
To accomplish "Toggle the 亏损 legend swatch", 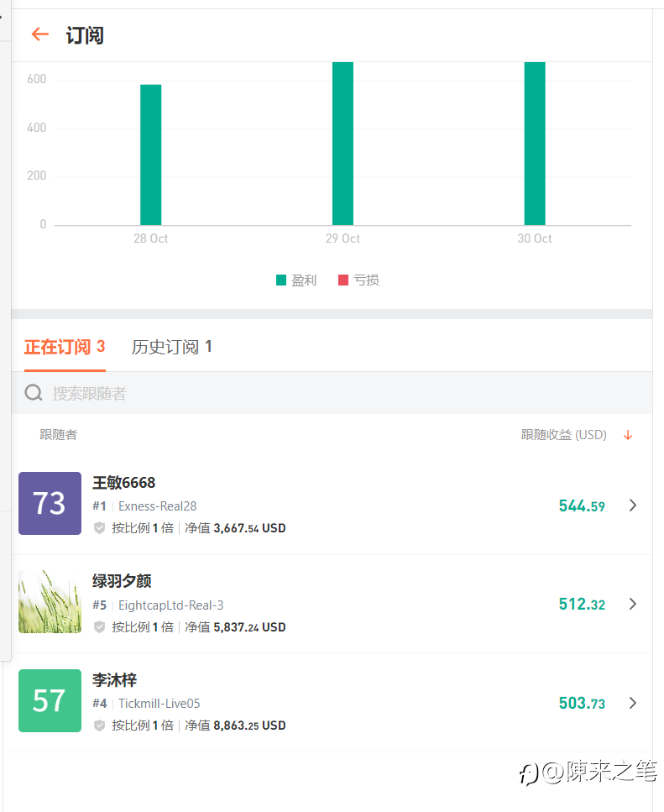I will 343,280.
